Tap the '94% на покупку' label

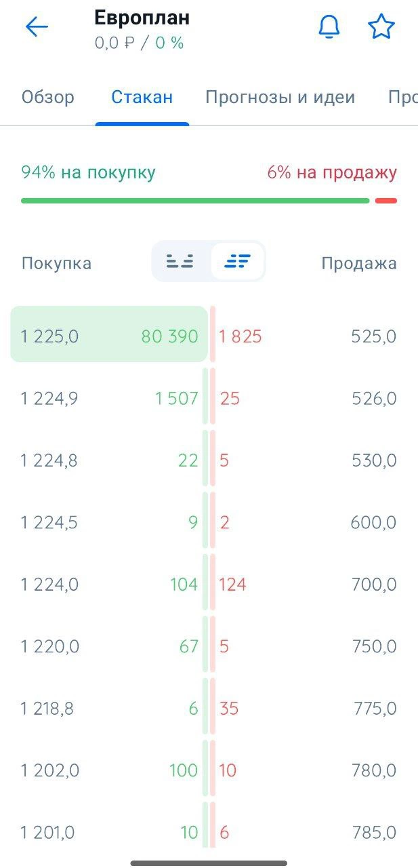[x=88, y=172]
